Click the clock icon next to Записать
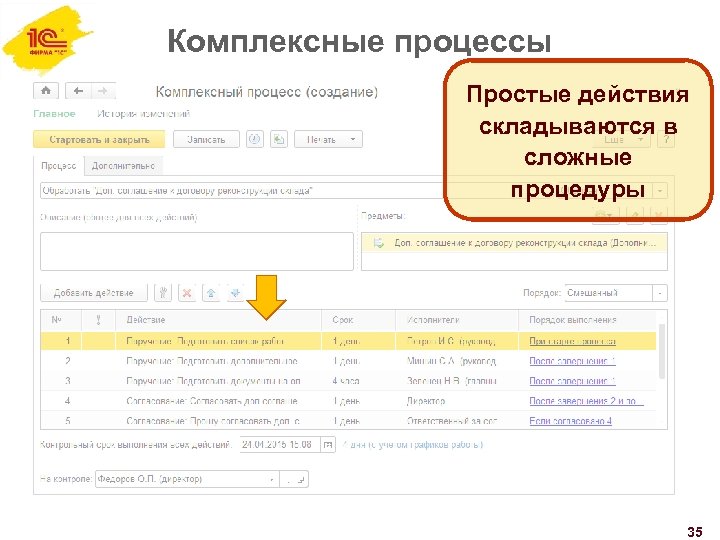This screenshot has height=540, width=720. [255, 139]
